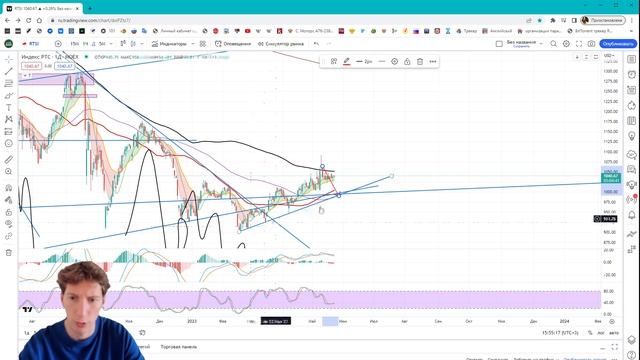This screenshot has width=640, height=360.
Task: Open help center question icon
Action: [x=631, y=355]
